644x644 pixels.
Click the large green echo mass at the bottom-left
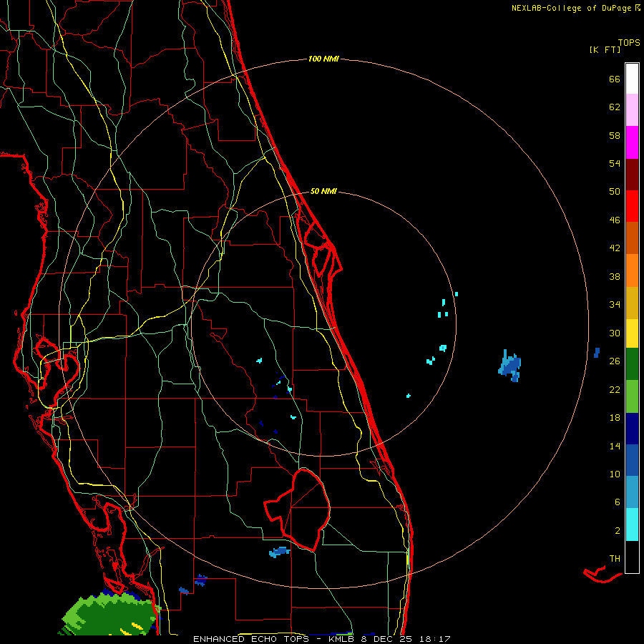(109, 614)
